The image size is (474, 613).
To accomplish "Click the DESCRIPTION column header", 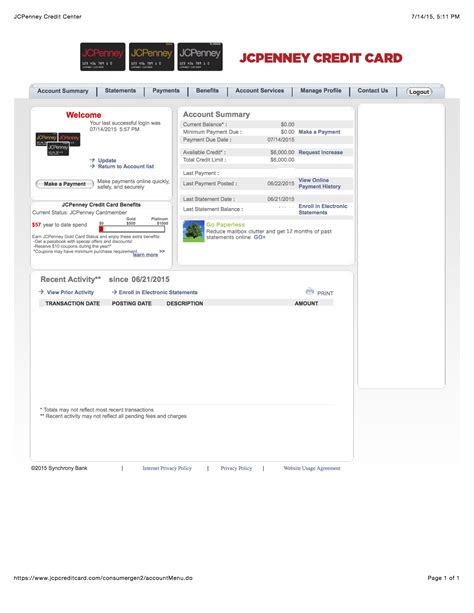I will pos(185,303).
